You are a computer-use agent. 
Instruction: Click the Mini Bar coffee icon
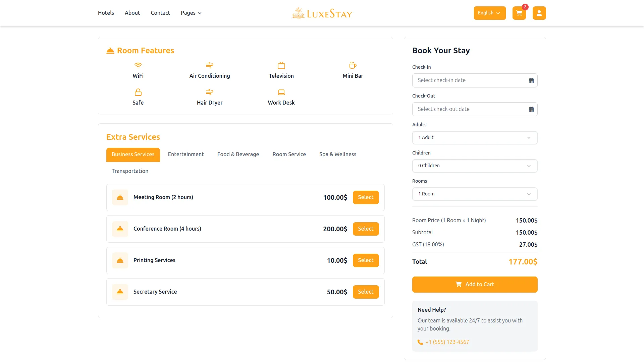[x=353, y=65]
